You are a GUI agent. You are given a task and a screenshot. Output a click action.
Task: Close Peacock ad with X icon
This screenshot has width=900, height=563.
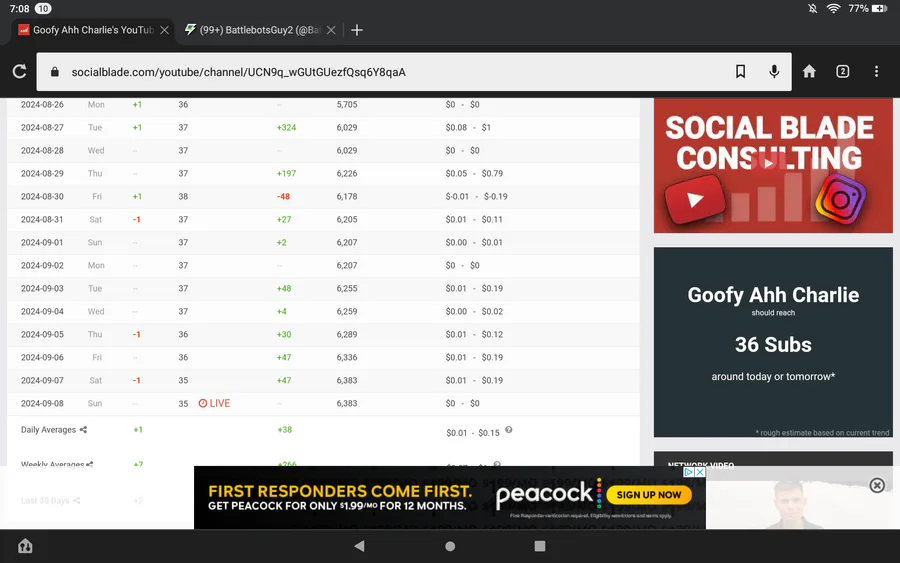[x=700, y=472]
